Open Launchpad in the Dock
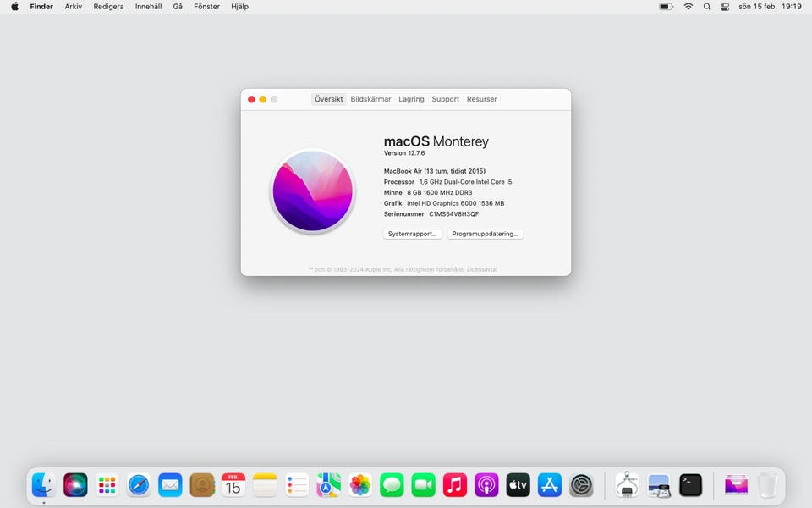Screen dimensions: 812x508 coord(107,484)
